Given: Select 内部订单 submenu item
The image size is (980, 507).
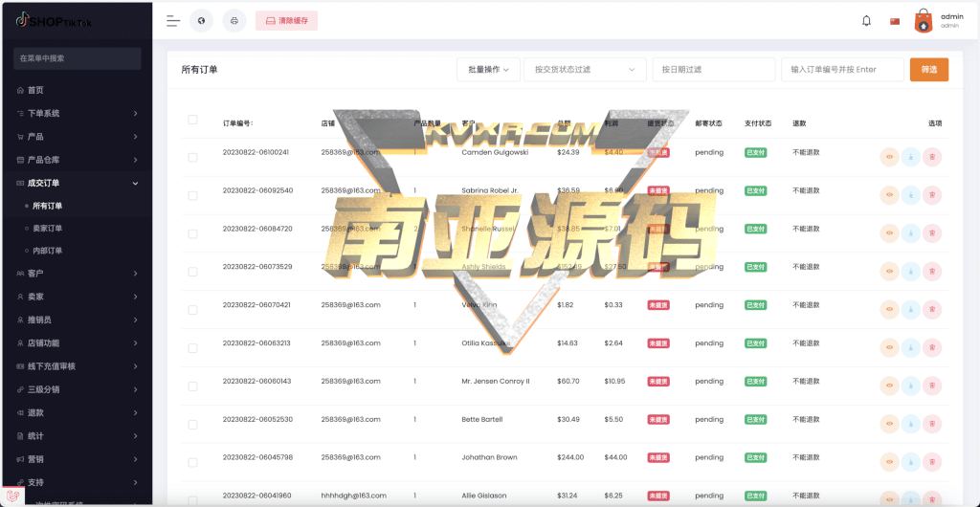Looking at the screenshot, I should (77, 251).
